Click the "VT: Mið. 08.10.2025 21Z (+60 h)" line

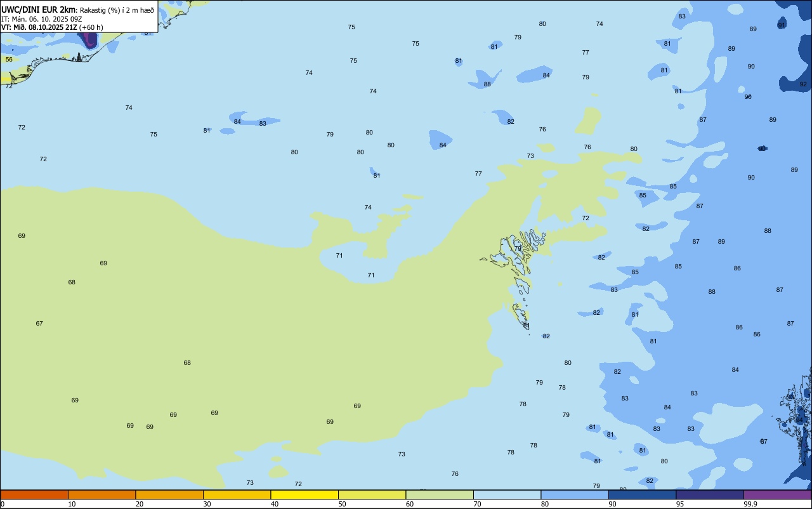(x=52, y=27)
